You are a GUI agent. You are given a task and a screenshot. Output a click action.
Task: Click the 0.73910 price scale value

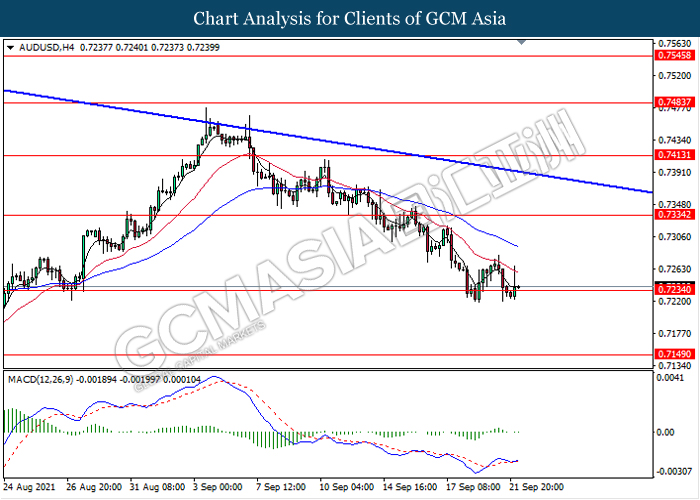click(x=675, y=172)
